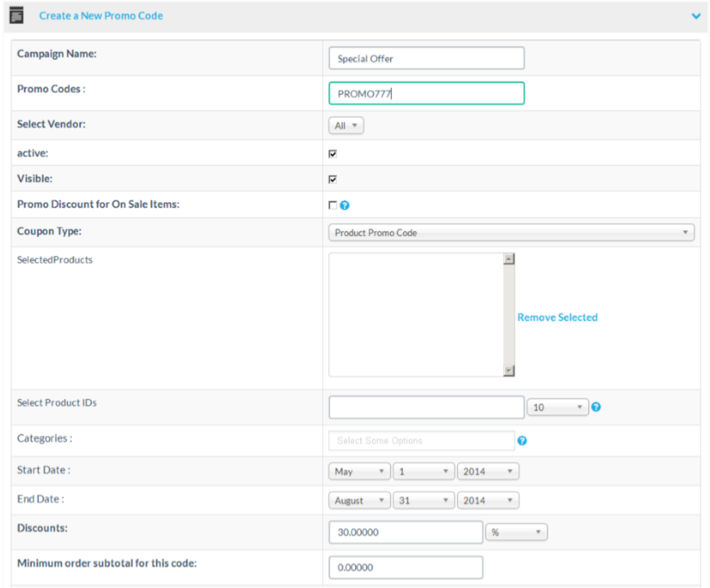Image resolution: width=710 pixels, height=588 pixels.
Task: Click into the Campaign Name field
Action: coord(426,58)
